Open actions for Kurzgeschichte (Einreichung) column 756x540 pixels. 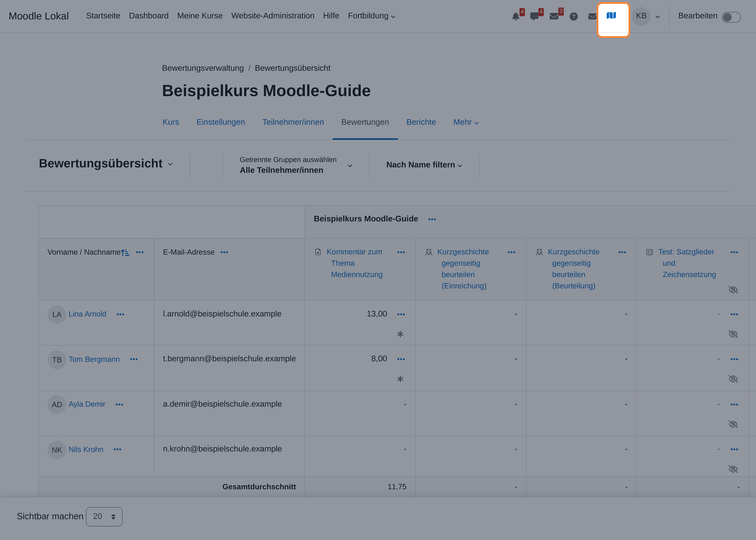click(512, 252)
